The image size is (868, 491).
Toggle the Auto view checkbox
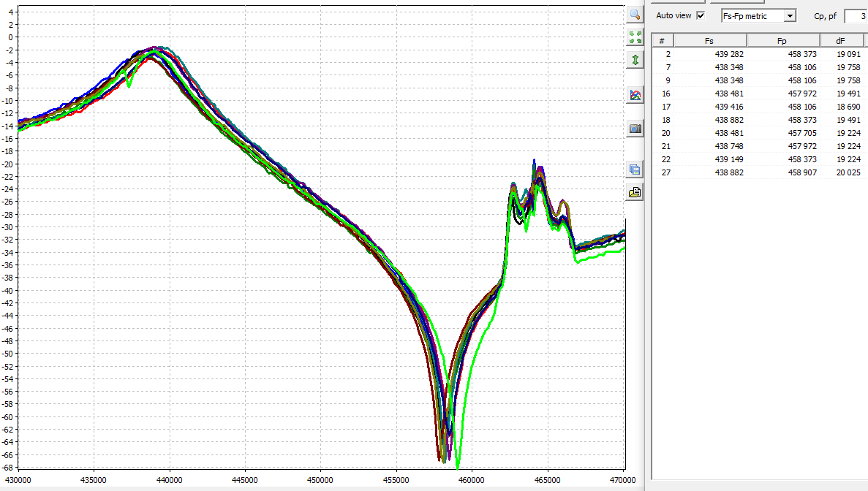(x=701, y=15)
